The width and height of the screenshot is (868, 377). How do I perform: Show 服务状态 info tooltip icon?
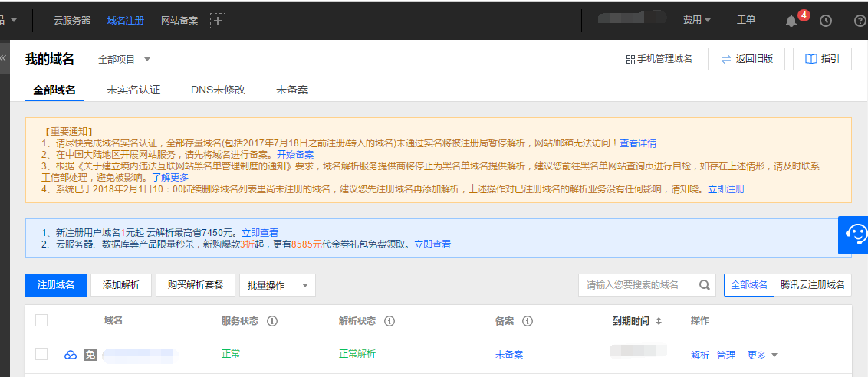[x=271, y=321]
